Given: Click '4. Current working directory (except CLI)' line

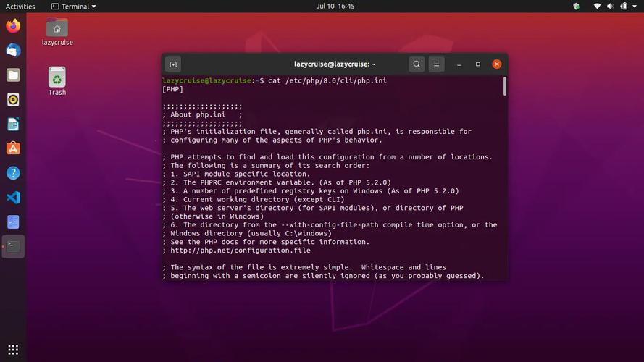Looking at the screenshot, I should coord(253,199).
